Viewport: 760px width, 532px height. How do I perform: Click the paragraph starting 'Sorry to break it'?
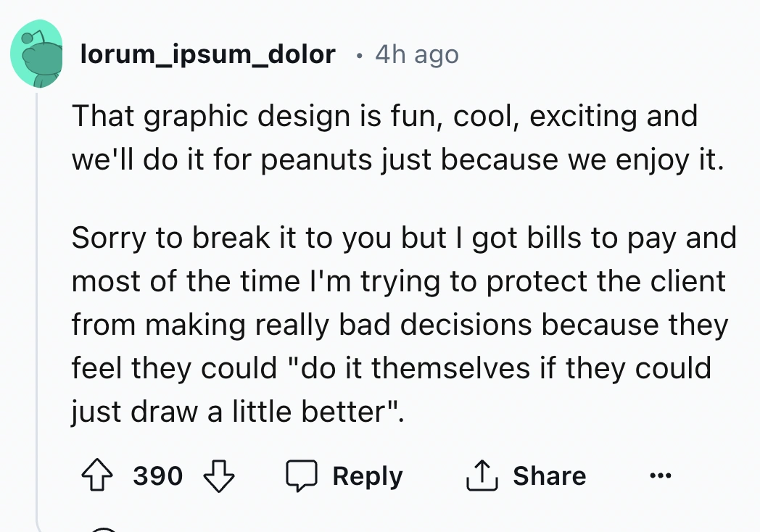tap(404, 324)
